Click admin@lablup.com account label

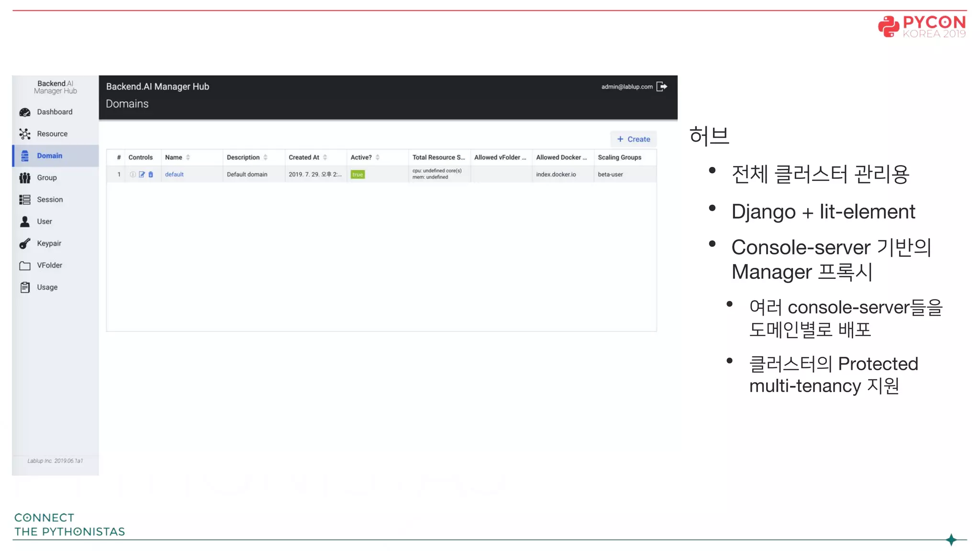627,87
